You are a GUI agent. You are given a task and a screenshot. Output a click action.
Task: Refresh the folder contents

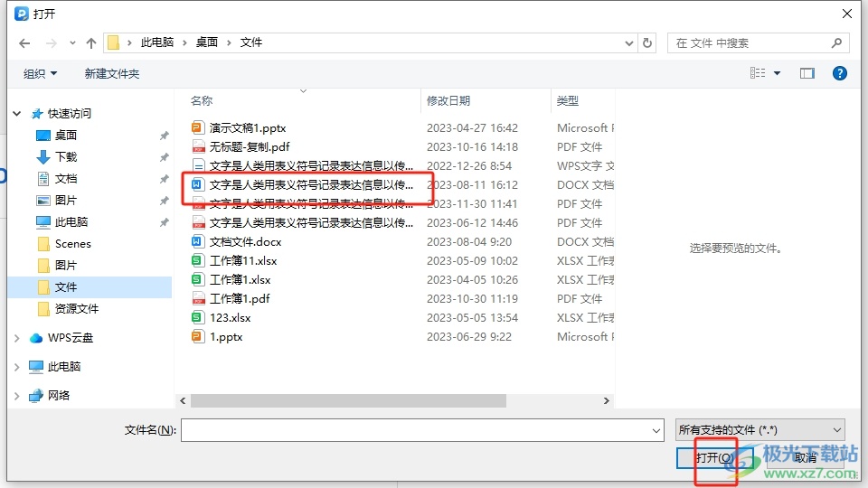click(x=647, y=43)
